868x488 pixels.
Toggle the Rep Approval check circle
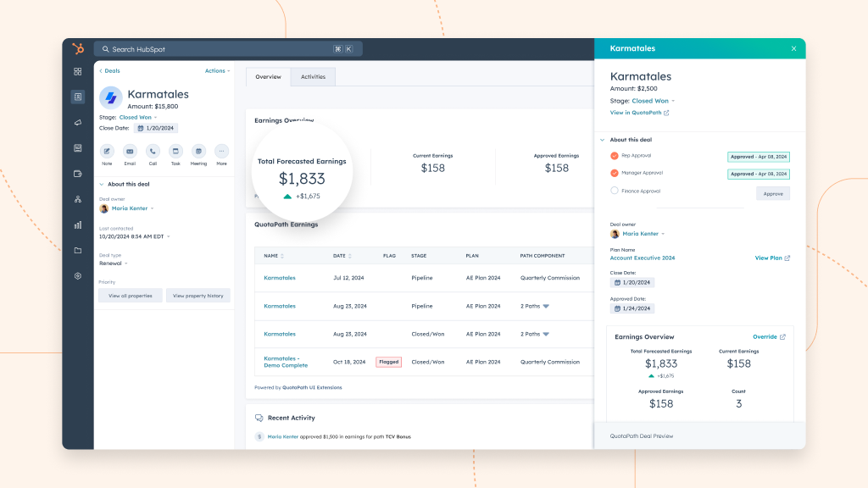615,156
